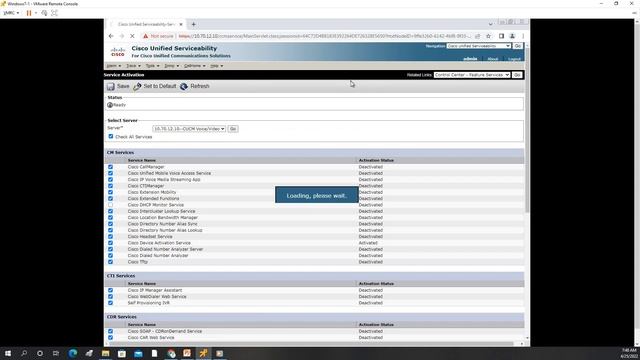Viewport: 640px width, 360px height.
Task: Expand the arrow next to the pause button
Action: [x=36, y=13]
